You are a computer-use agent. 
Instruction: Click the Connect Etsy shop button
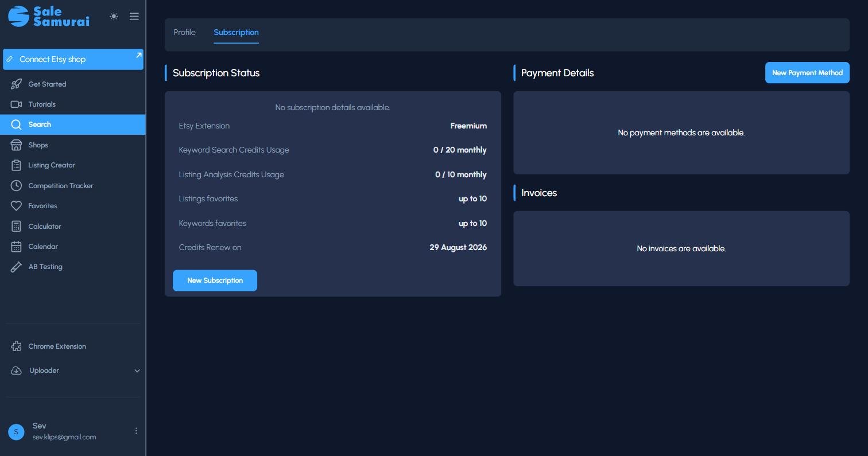[73, 59]
